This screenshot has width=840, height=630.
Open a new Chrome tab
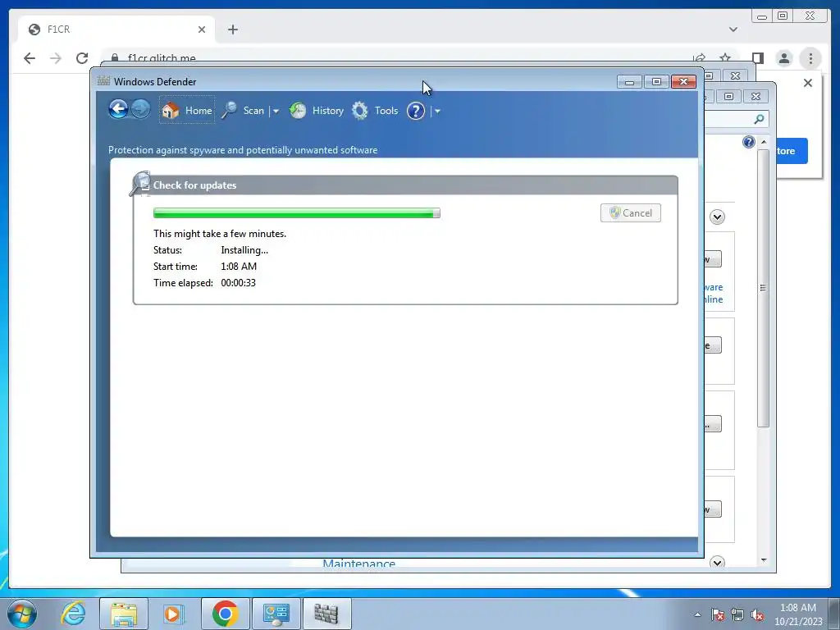[x=232, y=30]
